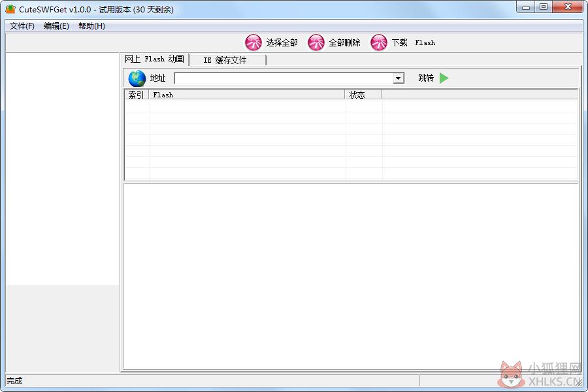This screenshot has height=392, width=588.
Task: Minimize the CuteSWFGet window
Action: coord(526,7)
